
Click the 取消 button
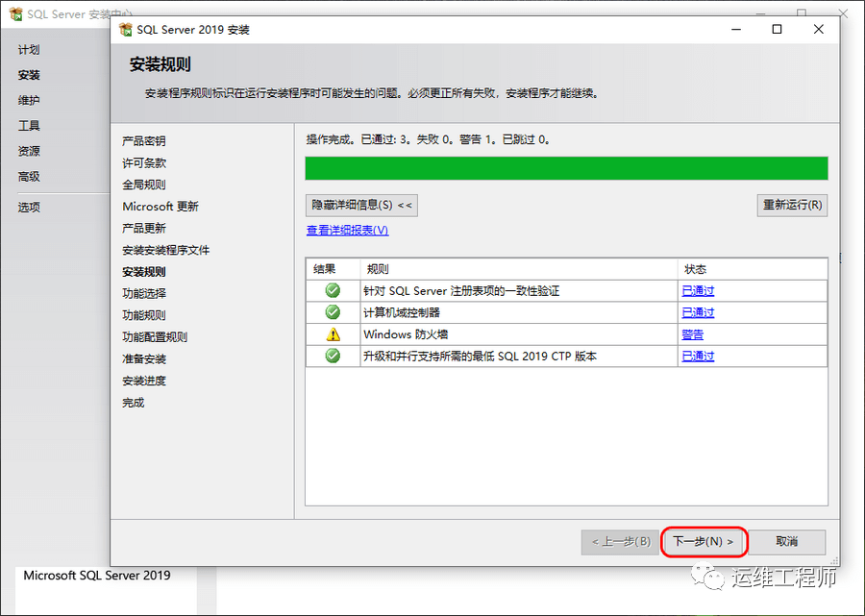pos(786,542)
